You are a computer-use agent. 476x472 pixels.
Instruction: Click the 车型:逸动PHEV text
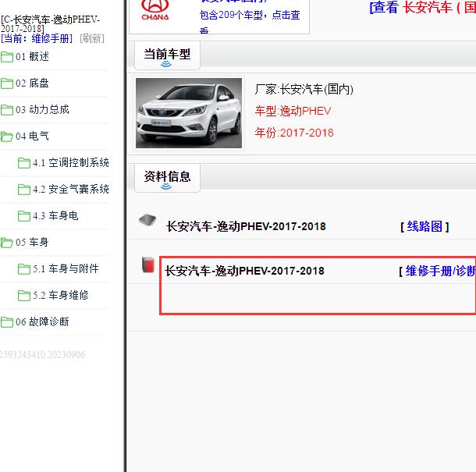(293, 111)
